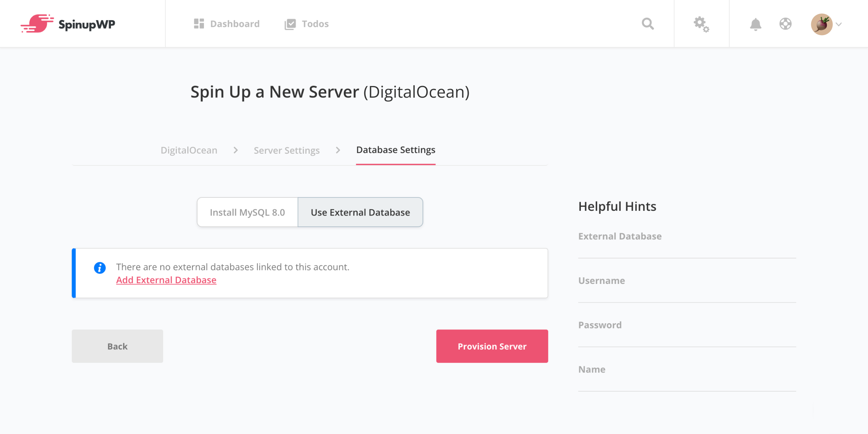This screenshot has height=434, width=868.
Task: Open the Todos page
Action: [307, 24]
